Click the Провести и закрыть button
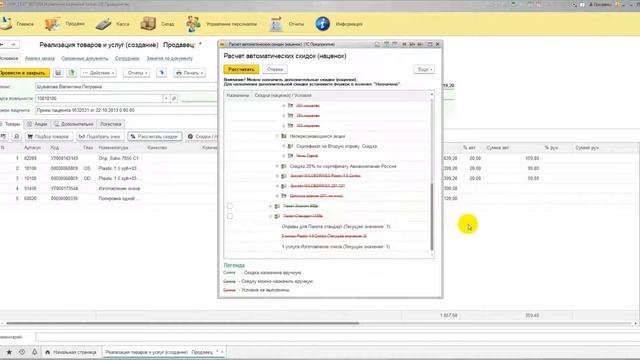Screen dimensions: 640x360 coord(24,73)
